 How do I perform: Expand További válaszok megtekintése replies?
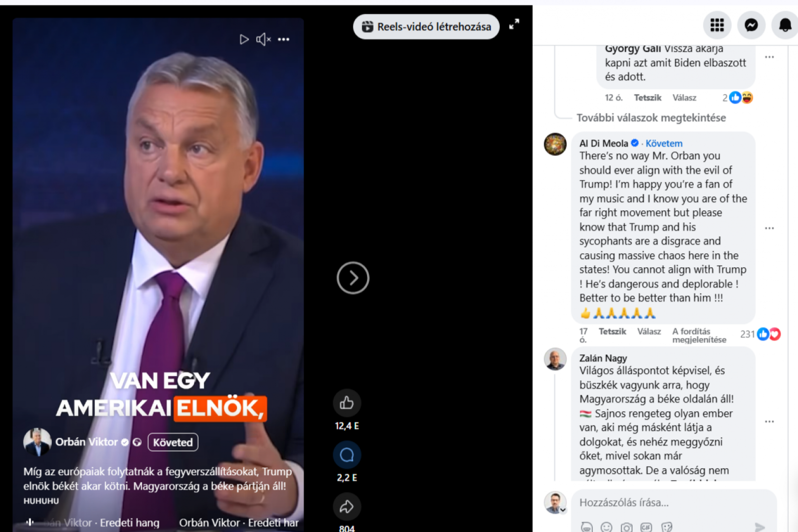[651, 118]
